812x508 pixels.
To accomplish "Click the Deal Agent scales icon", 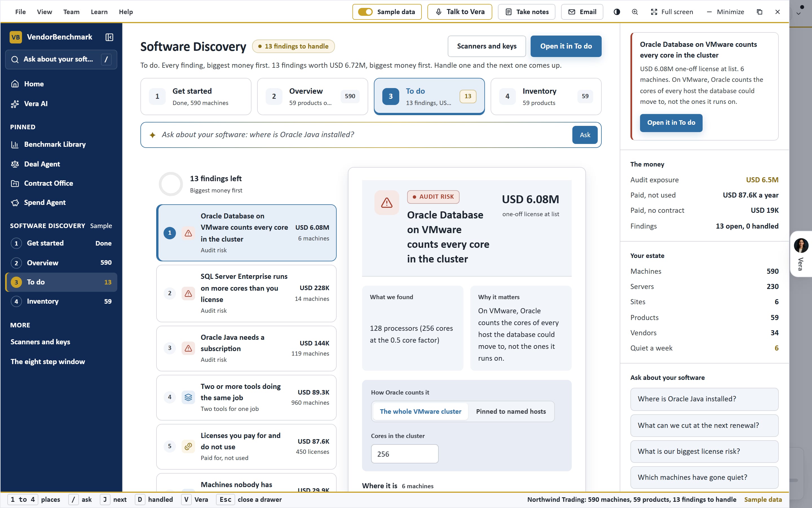I will pos(15,164).
